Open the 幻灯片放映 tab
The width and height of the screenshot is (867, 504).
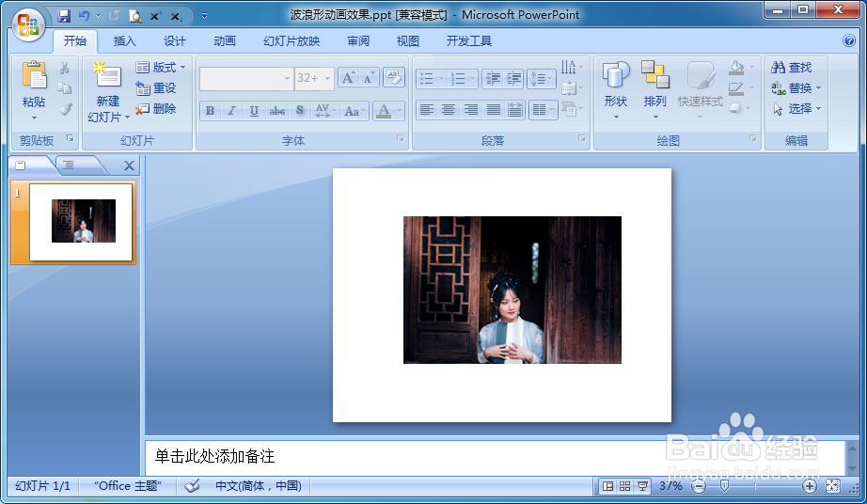point(292,40)
